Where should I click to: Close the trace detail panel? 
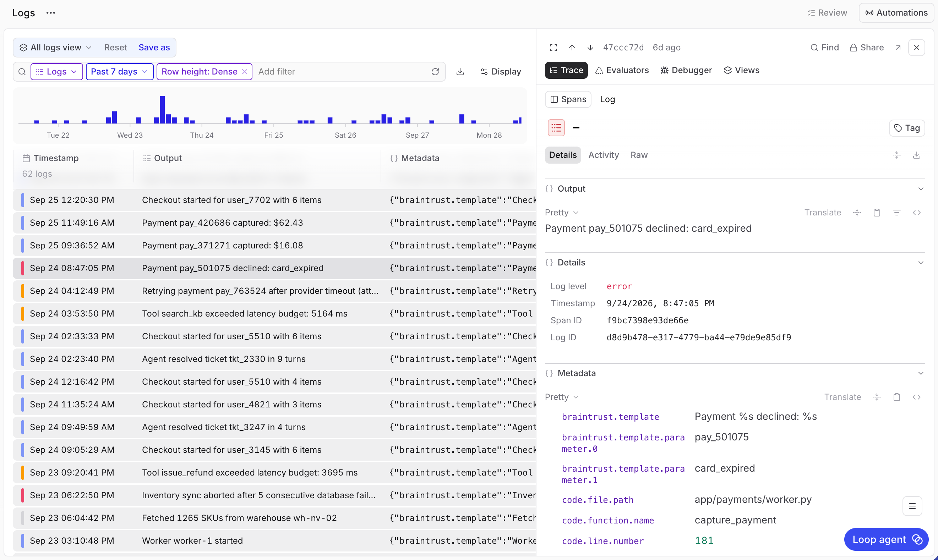point(916,48)
